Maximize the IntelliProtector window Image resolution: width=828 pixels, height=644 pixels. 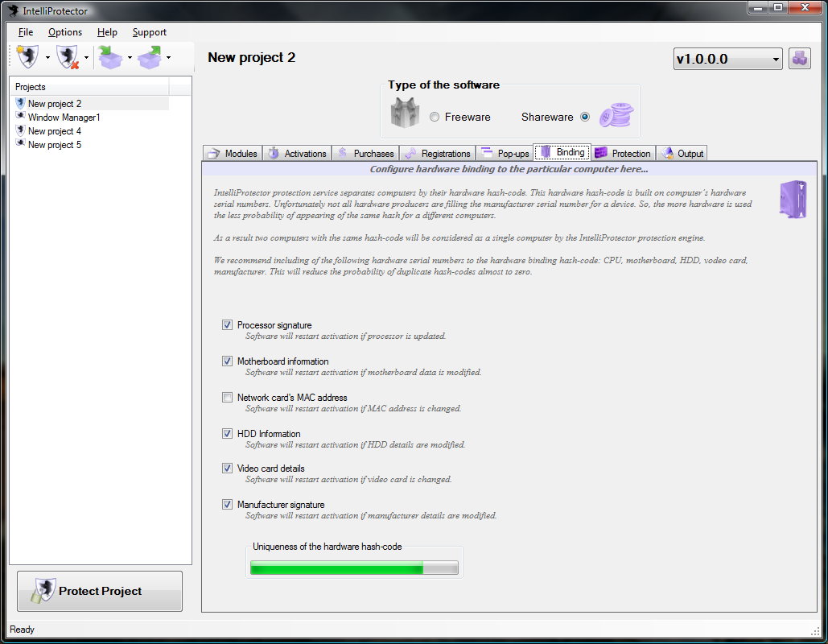tap(778, 7)
